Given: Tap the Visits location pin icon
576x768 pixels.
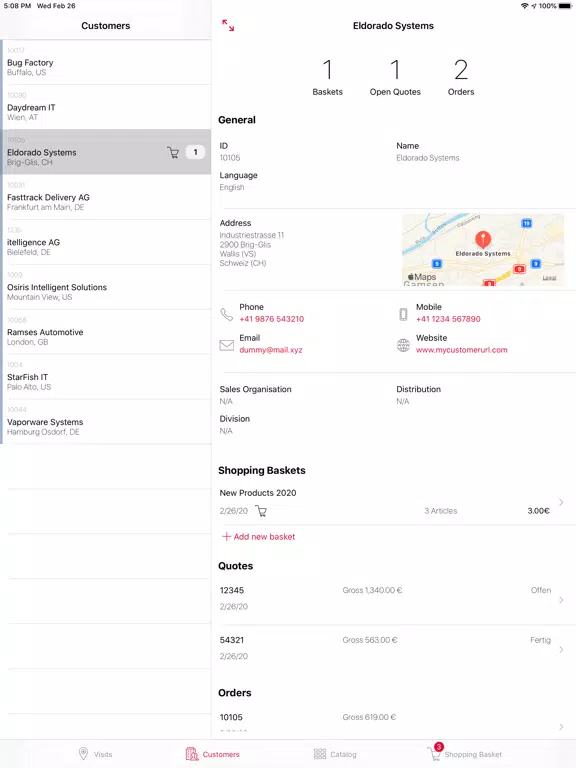Looking at the screenshot, I should (x=83, y=753).
